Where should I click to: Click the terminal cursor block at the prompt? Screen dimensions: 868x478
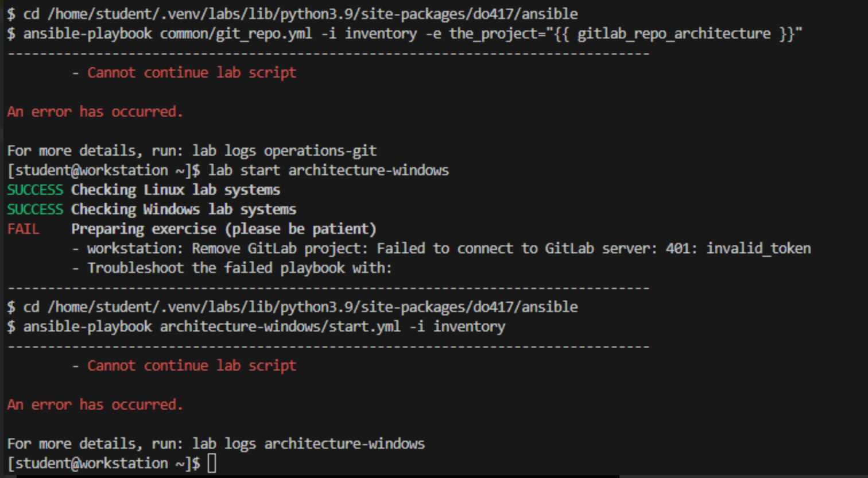(x=212, y=463)
